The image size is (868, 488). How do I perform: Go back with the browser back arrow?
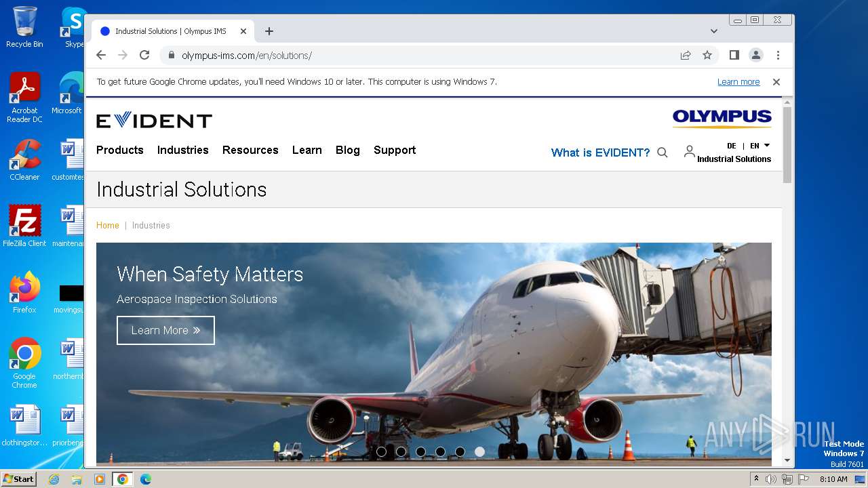(101, 55)
